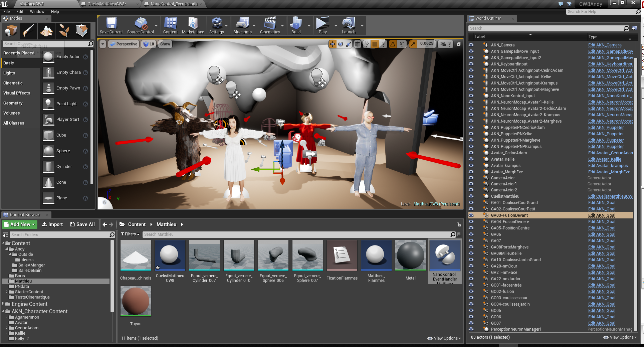The height and width of the screenshot is (347, 644).
Task: Open the Lit view mode dropdown
Action: (x=149, y=44)
